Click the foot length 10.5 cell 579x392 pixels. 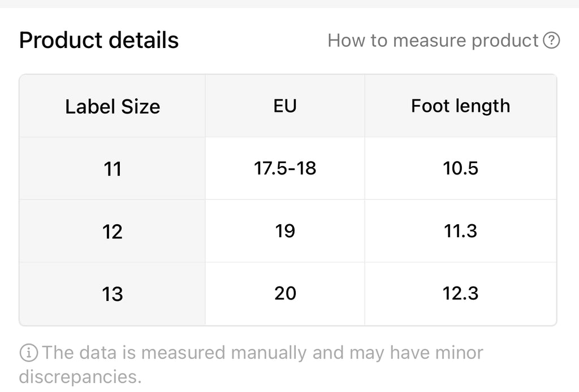(x=460, y=168)
